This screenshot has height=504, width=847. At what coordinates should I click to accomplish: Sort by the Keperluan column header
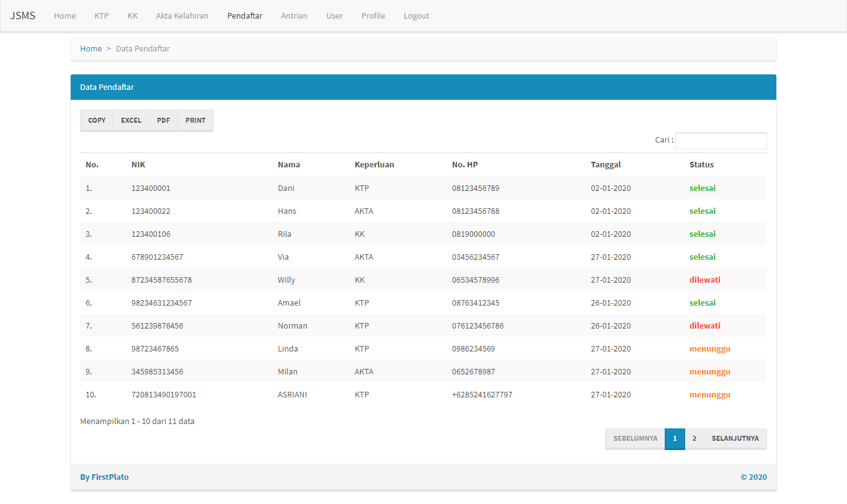[x=375, y=164]
